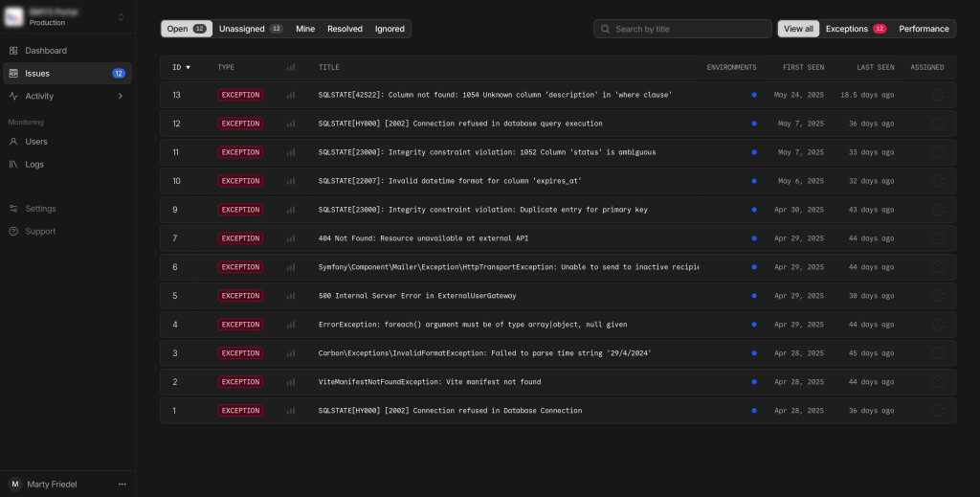Assign issue 10 via its assignee circle

coord(938,181)
